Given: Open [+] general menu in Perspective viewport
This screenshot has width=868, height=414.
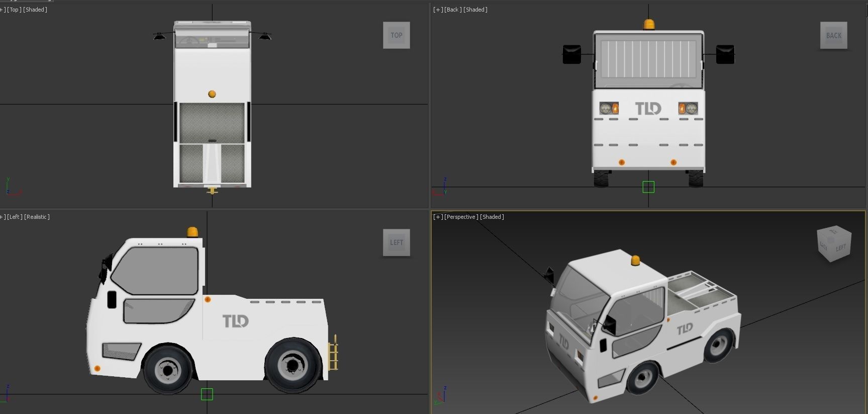Looking at the screenshot, I should click(x=438, y=217).
